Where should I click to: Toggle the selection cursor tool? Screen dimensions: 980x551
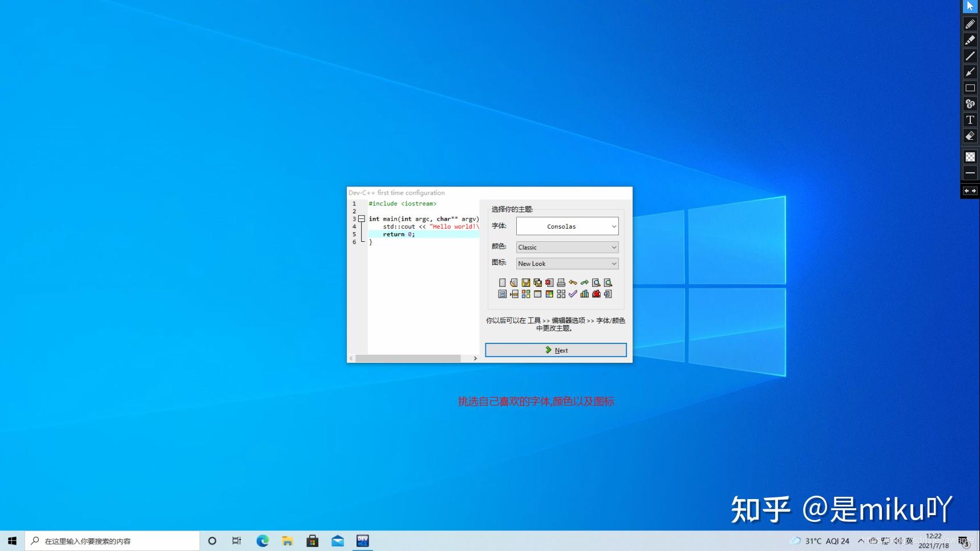(x=970, y=6)
